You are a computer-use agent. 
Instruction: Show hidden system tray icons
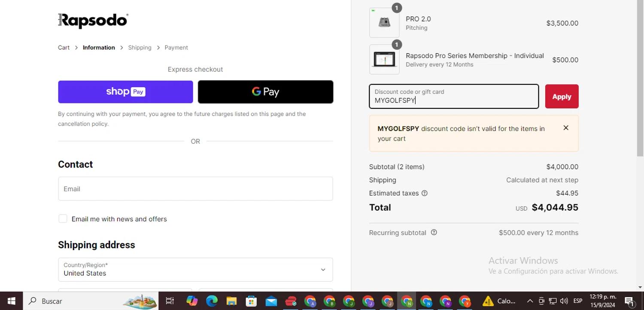click(x=530, y=301)
